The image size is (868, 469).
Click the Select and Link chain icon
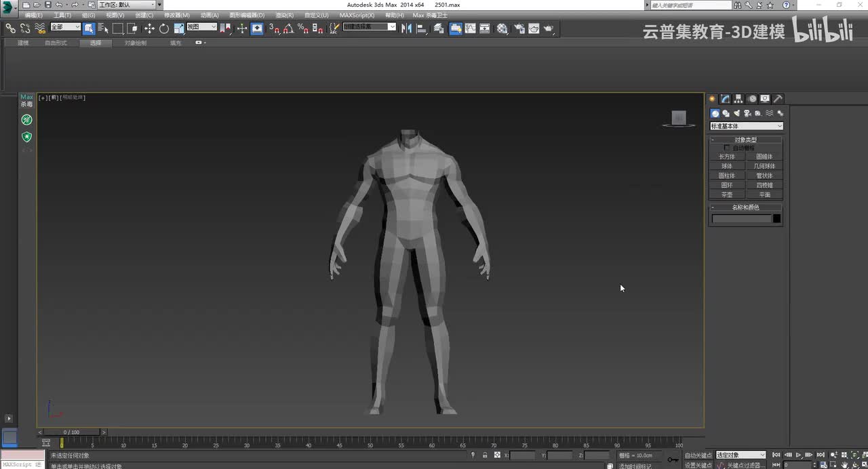click(10, 28)
